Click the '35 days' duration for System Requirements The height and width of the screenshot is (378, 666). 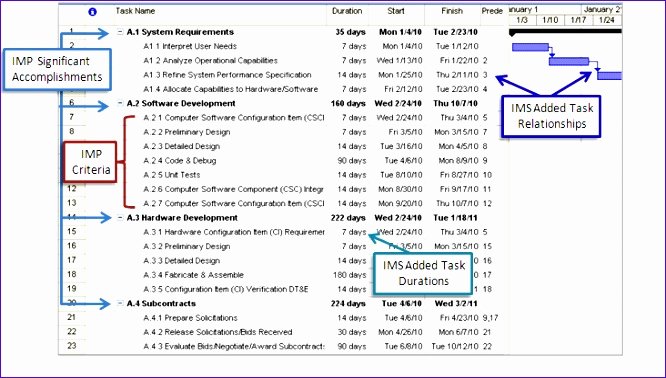(350, 32)
